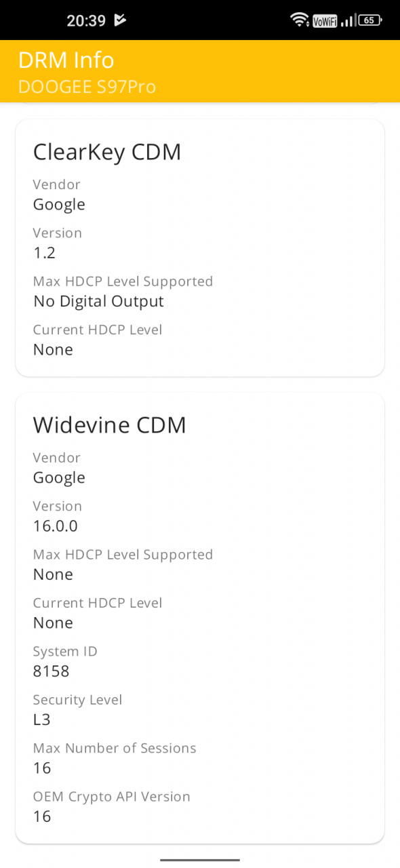Tap the Max Number of Sessions label
The image size is (400, 868).
click(x=115, y=748)
